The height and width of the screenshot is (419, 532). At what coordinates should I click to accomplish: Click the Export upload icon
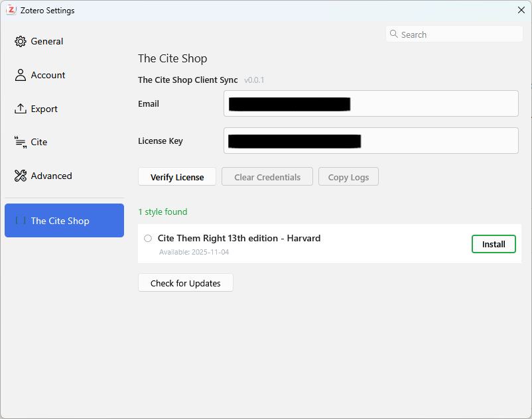pos(21,109)
